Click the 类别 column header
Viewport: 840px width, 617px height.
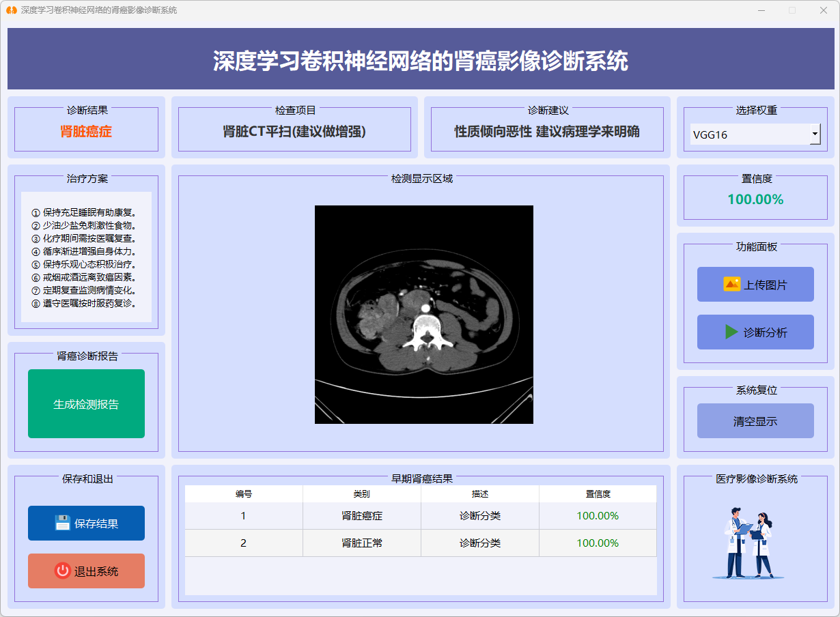(362, 493)
